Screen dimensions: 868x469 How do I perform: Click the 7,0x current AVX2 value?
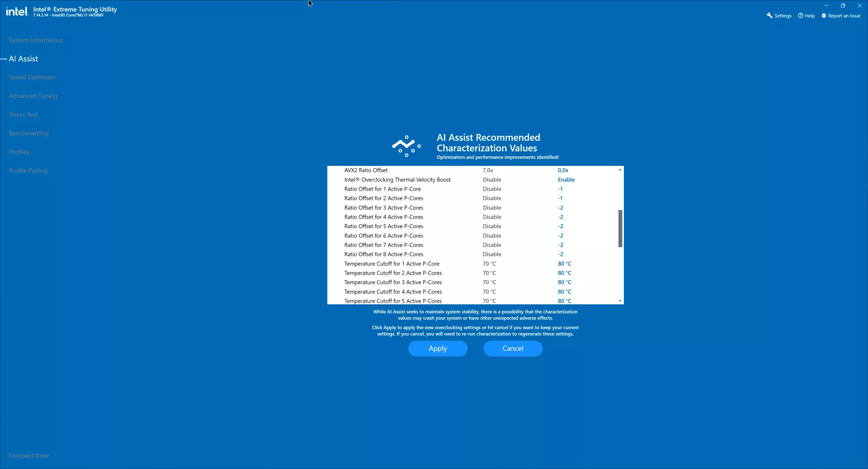click(488, 170)
